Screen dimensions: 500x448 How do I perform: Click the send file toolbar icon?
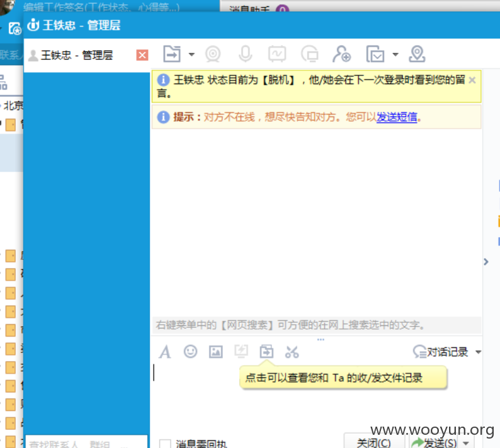tap(172, 54)
